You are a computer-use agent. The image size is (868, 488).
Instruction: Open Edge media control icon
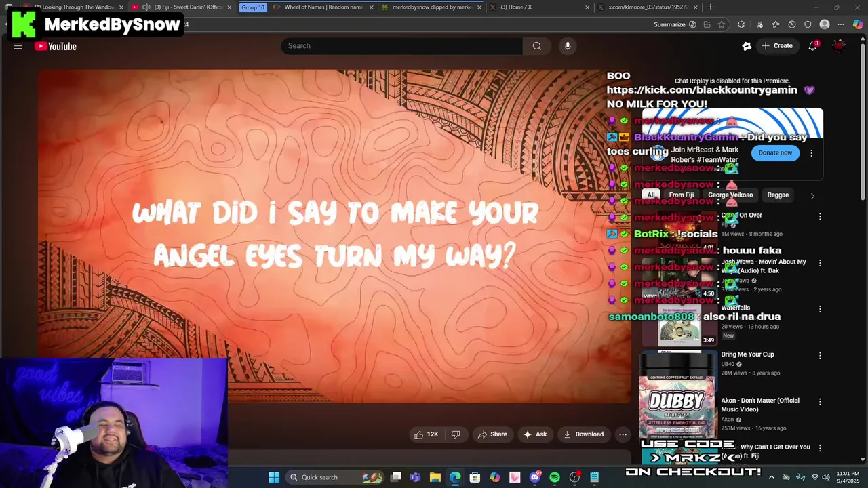(x=759, y=24)
